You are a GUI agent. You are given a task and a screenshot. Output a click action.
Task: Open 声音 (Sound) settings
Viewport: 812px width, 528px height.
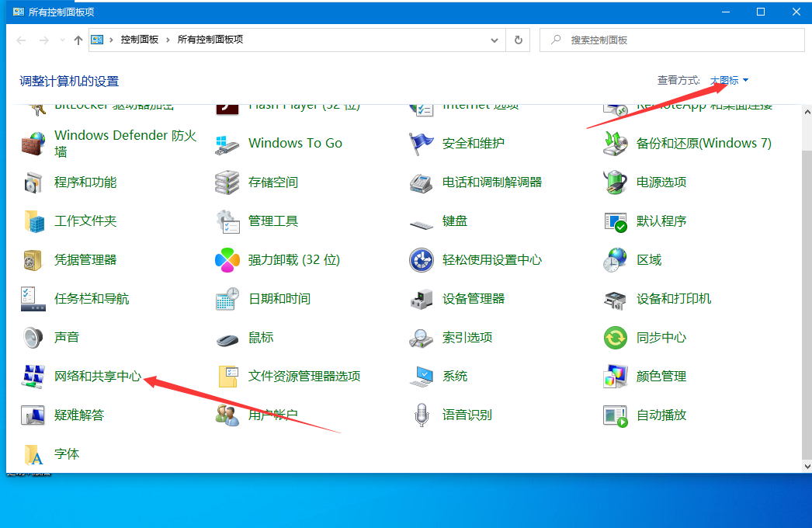(x=64, y=337)
